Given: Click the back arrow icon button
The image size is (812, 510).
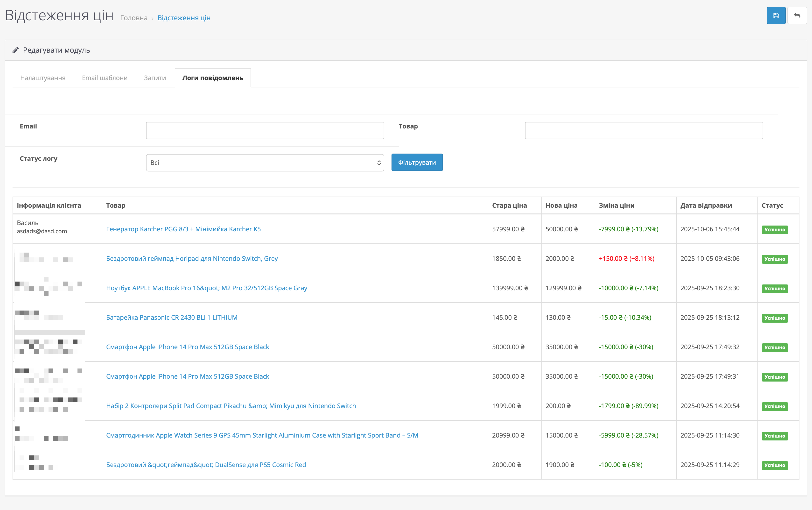Looking at the screenshot, I should pyautogui.click(x=797, y=15).
